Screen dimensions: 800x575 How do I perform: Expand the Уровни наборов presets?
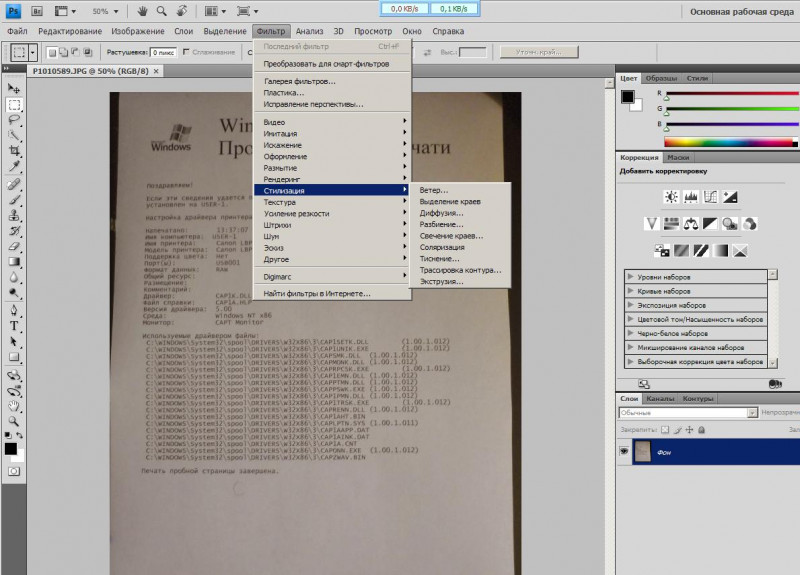[631, 277]
